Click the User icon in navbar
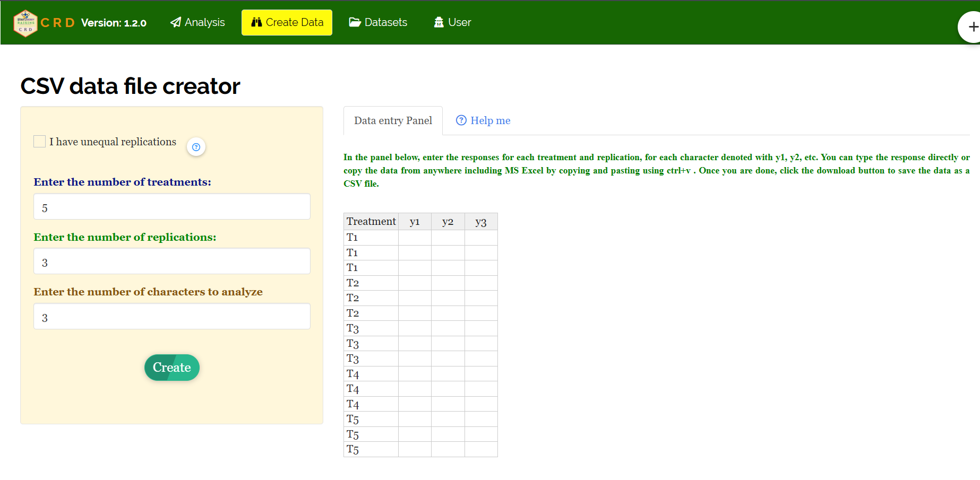 439,22
